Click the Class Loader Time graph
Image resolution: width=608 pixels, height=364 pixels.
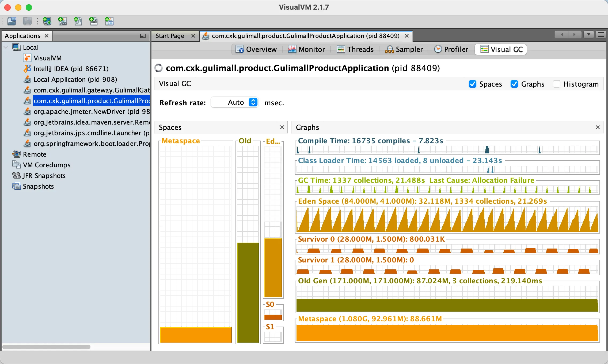[447, 169]
